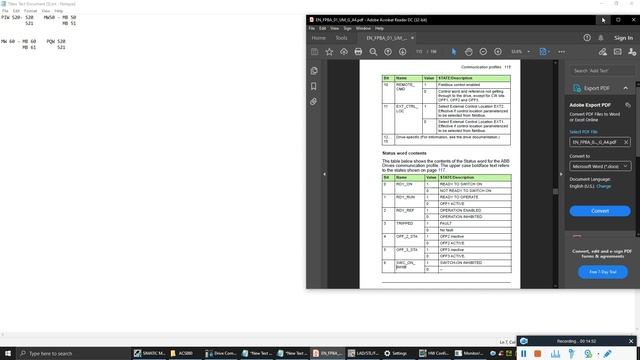Image resolution: width=640 pixels, height=360 pixels.
Task: Click the blue Convert button
Action: point(600,211)
